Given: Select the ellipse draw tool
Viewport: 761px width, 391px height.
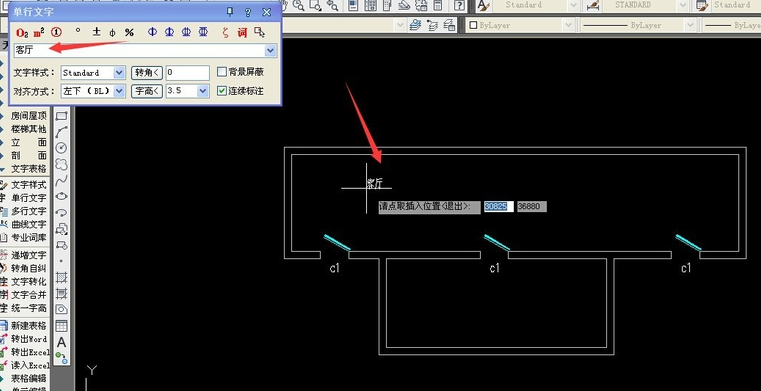Looking at the screenshot, I should point(62,196).
